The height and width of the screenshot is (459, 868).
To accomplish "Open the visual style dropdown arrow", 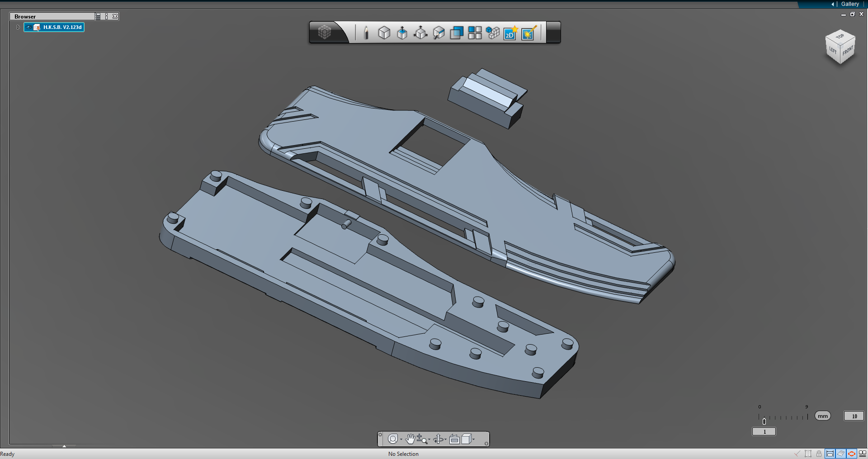I will pyautogui.click(x=474, y=439).
